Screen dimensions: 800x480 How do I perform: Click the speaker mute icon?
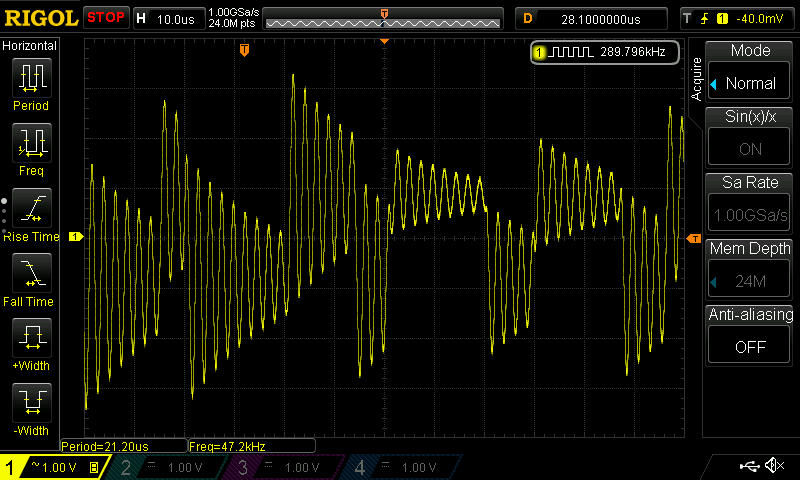click(x=773, y=466)
